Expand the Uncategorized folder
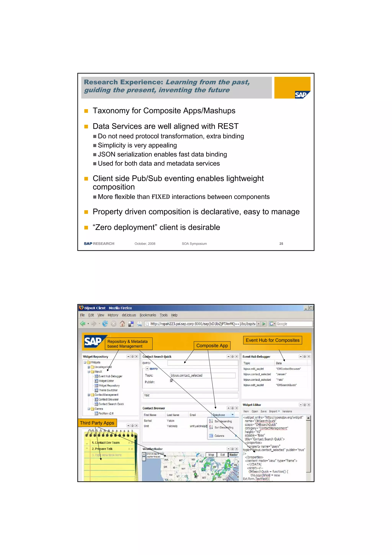The image size is (392, 555). (89, 367)
